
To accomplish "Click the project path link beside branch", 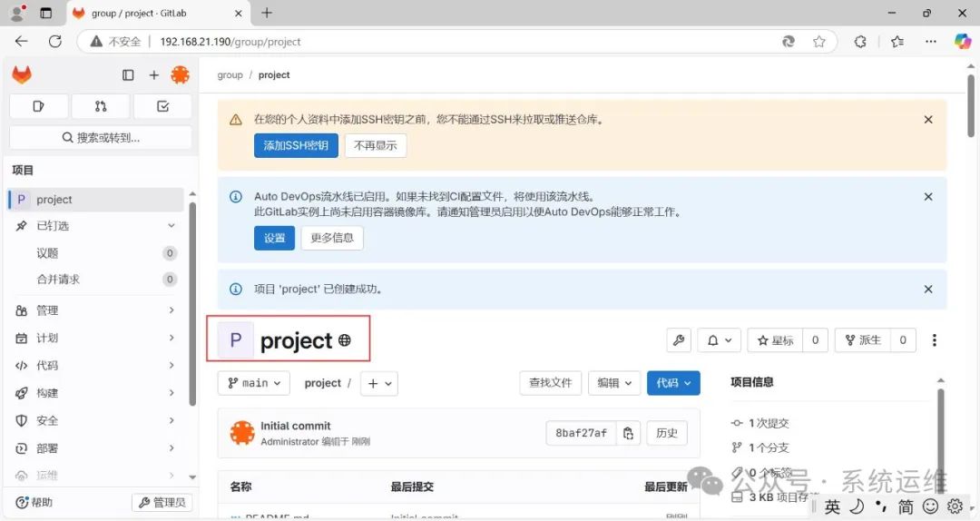I will [x=322, y=383].
